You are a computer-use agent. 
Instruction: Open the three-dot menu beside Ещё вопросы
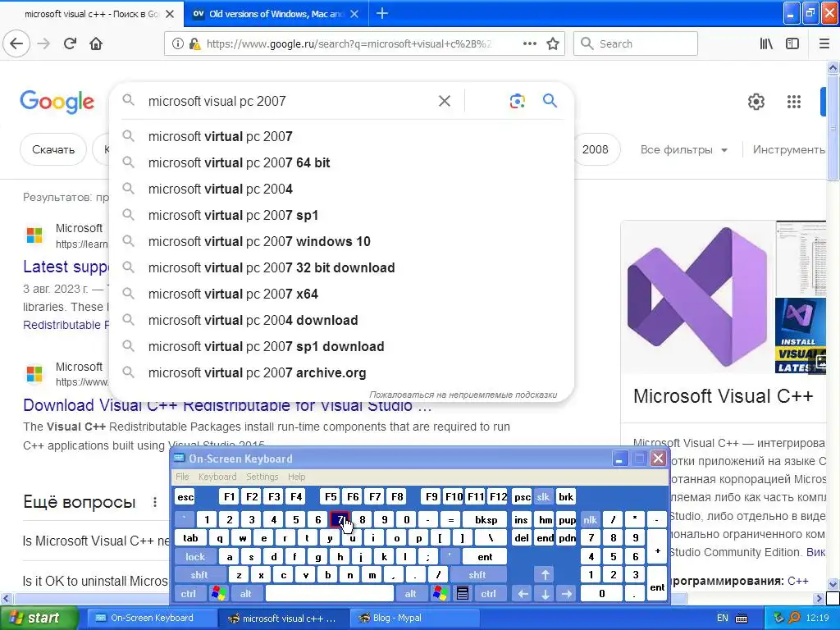pyautogui.click(x=154, y=502)
